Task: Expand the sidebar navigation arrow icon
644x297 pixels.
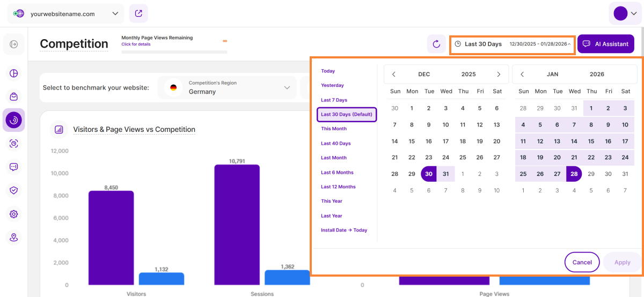Action: click(x=14, y=44)
